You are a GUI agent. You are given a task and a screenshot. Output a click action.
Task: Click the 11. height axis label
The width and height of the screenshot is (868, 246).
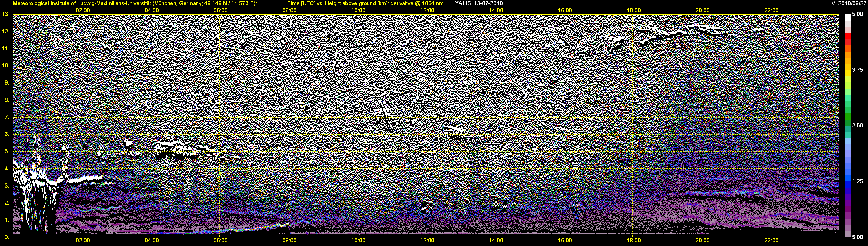(6, 49)
